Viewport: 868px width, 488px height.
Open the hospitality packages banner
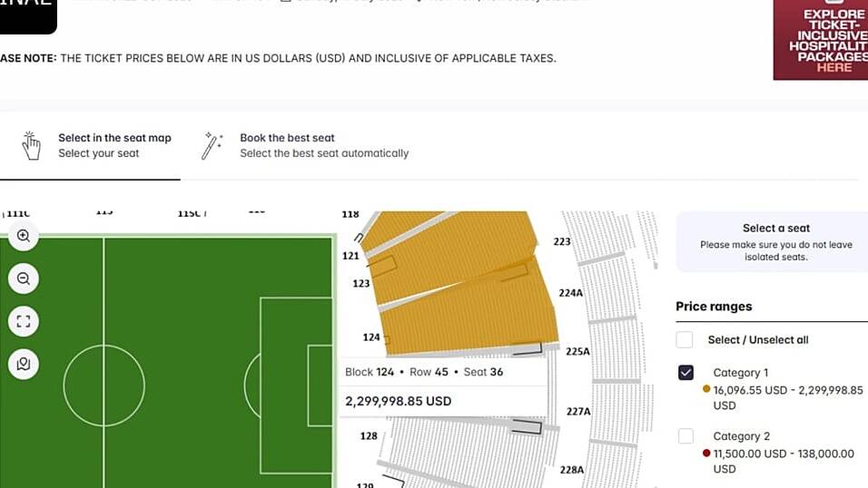pyautogui.click(x=820, y=40)
